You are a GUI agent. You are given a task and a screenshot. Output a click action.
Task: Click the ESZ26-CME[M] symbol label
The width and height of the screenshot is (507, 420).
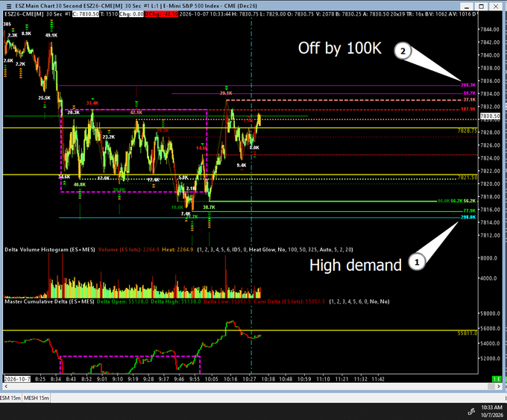(24, 14)
